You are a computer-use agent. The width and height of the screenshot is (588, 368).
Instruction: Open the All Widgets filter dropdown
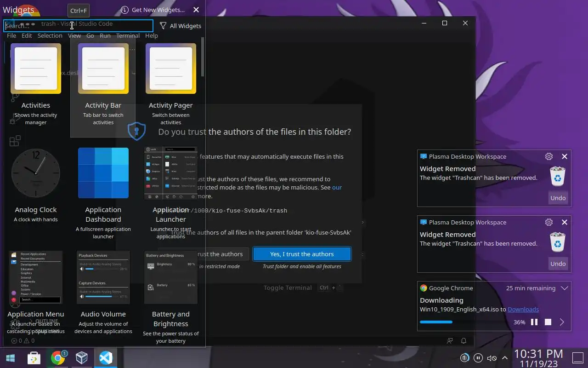point(181,26)
